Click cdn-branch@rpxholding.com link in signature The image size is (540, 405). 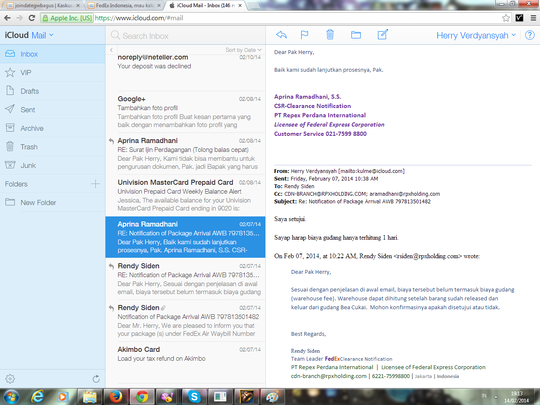coord(329,376)
